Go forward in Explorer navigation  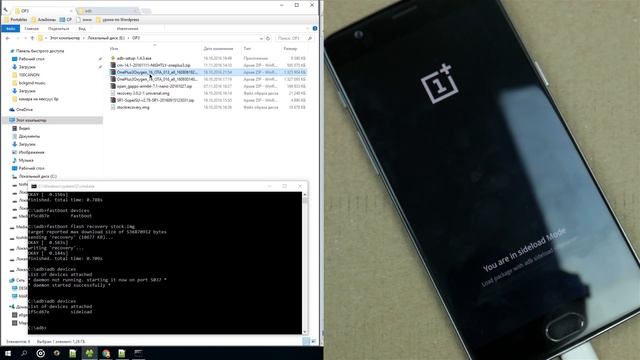pyautogui.click(x=18, y=38)
